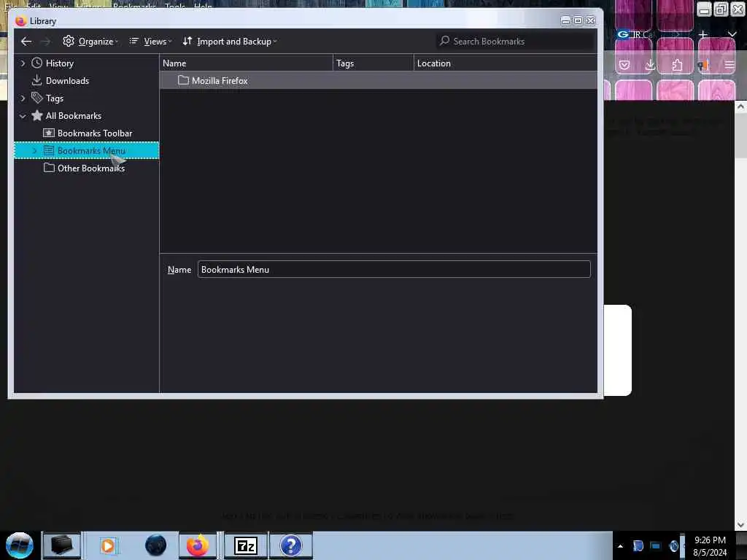Viewport: 747px width, 560px height.
Task: Expand the Bookmarks Menu node
Action: point(34,150)
